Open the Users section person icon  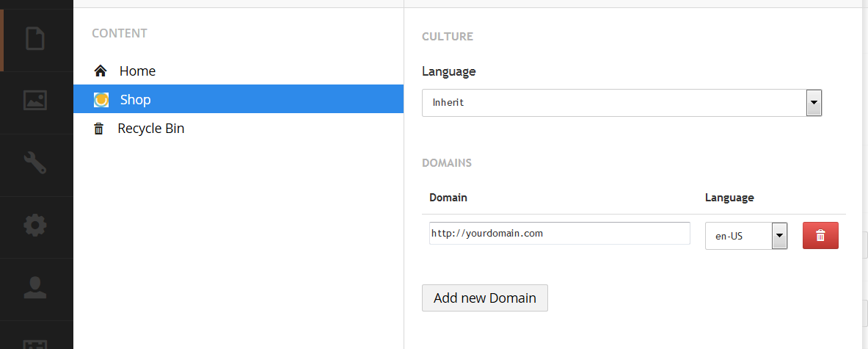[35, 287]
